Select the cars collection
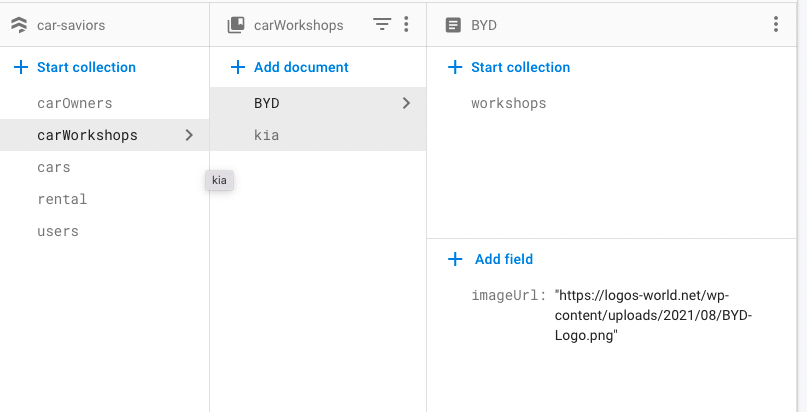Screen dimensions: 807x412 click(x=54, y=167)
